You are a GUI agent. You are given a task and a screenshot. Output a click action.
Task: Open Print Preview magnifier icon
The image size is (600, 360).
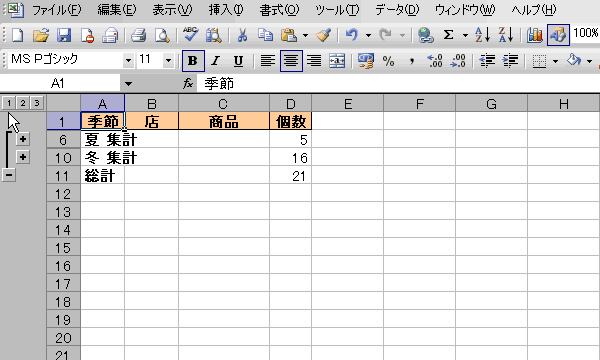click(x=161, y=35)
